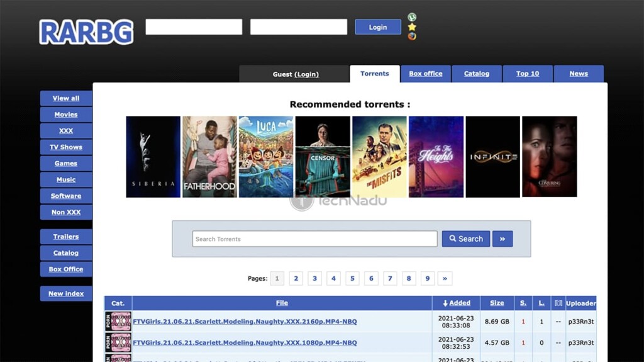Open the News tab
Image resolution: width=644 pixels, height=362 pixels.
point(579,74)
